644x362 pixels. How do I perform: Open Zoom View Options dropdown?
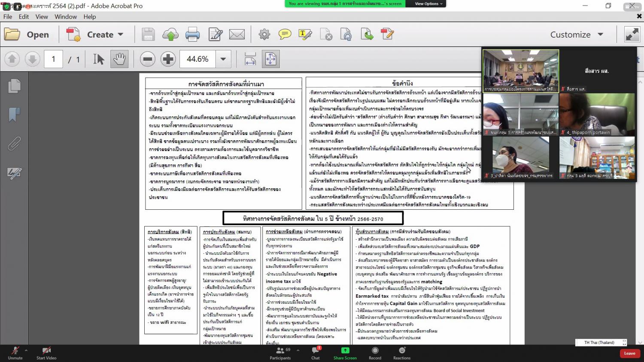pos(428,3)
